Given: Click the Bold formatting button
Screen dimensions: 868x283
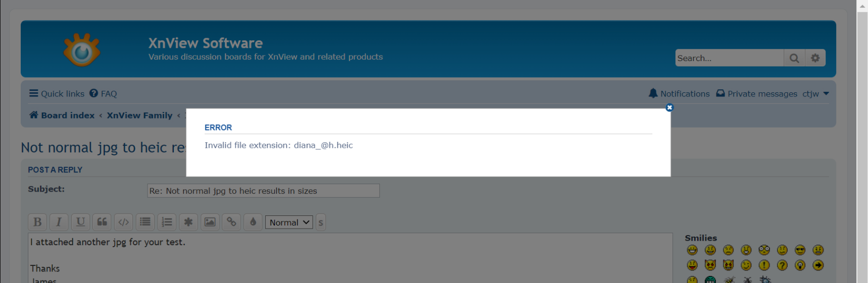Looking at the screenshot, I should 37,222.
